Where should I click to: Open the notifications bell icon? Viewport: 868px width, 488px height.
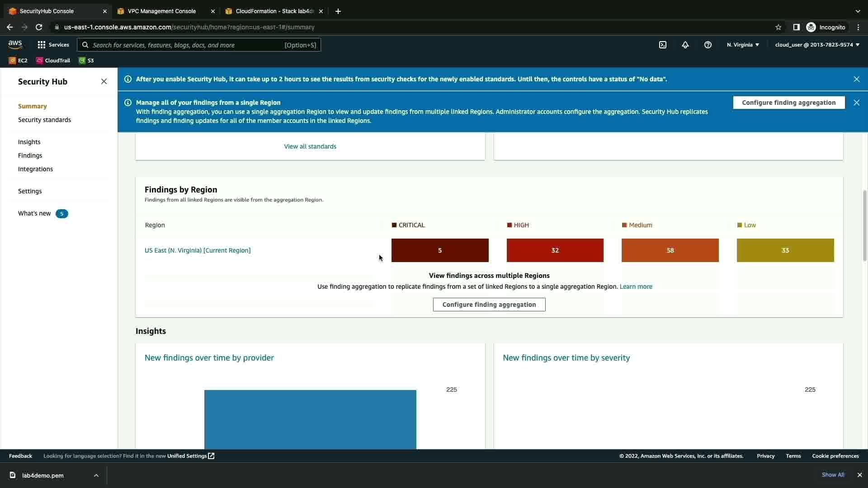[685, 45]
